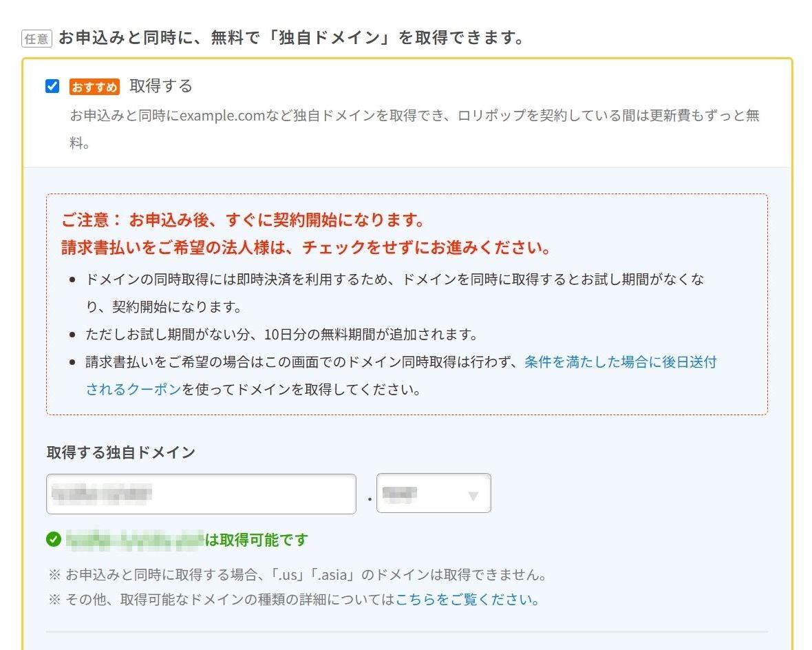Click the orange おすすめ badge
The image size is (812, 650).
95,87
